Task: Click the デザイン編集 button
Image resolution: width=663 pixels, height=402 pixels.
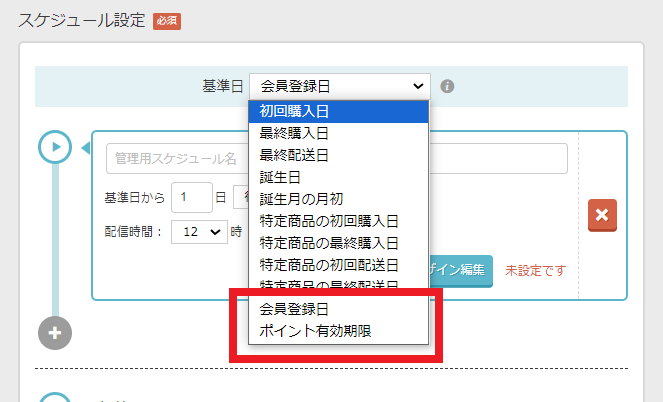Action: (460, 270)
